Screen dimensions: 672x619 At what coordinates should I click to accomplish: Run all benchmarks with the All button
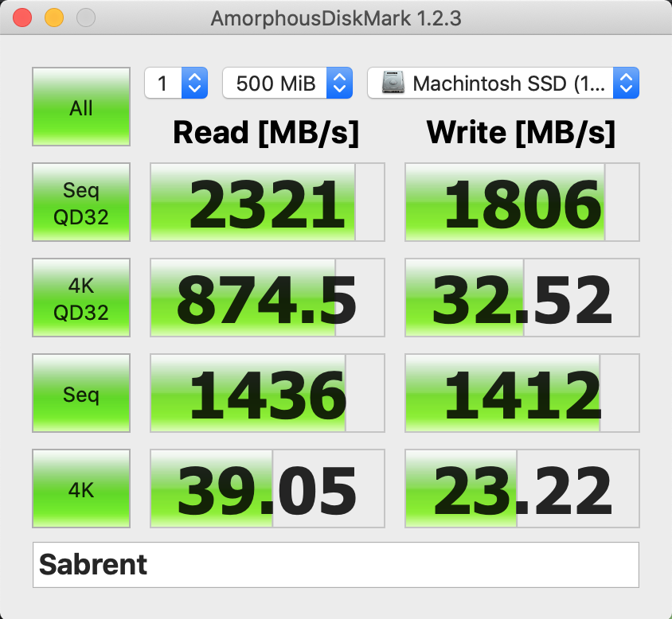(81, 107)
